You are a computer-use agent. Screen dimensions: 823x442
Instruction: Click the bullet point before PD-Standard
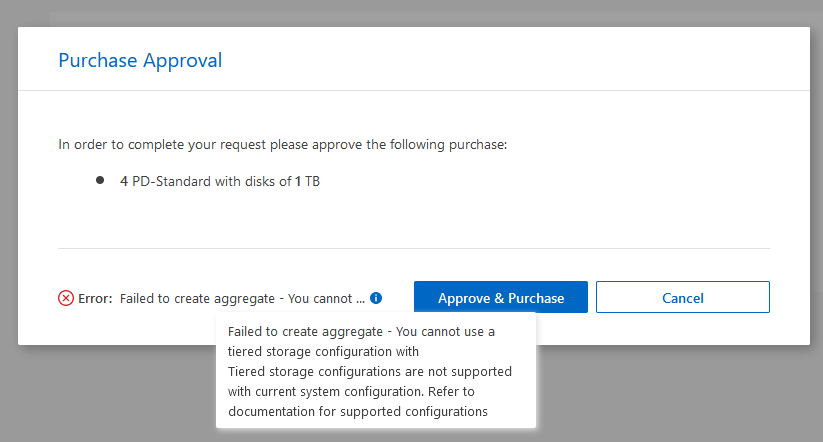(100, 181)
